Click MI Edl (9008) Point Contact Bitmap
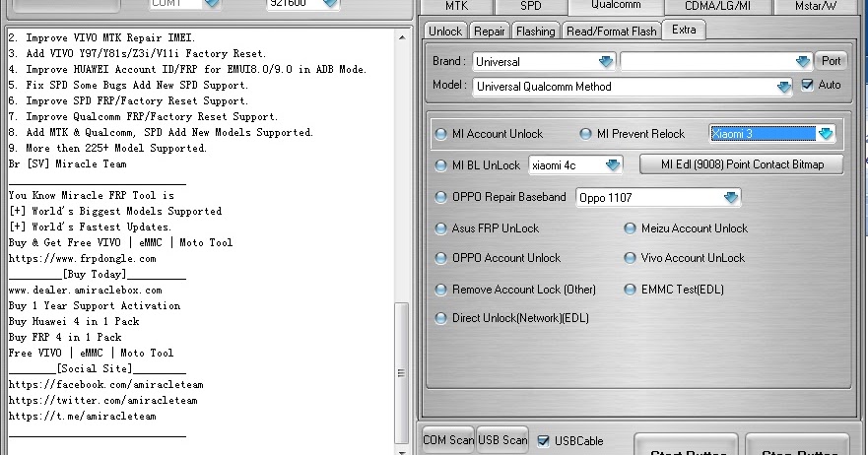Viewport: 868px width, 455px height. tap(742, 164)
